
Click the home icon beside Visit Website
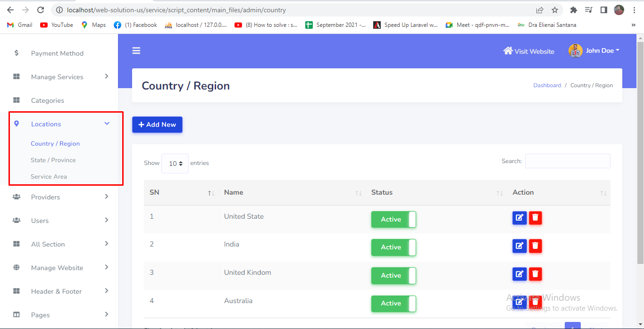(x=508, y=51)
